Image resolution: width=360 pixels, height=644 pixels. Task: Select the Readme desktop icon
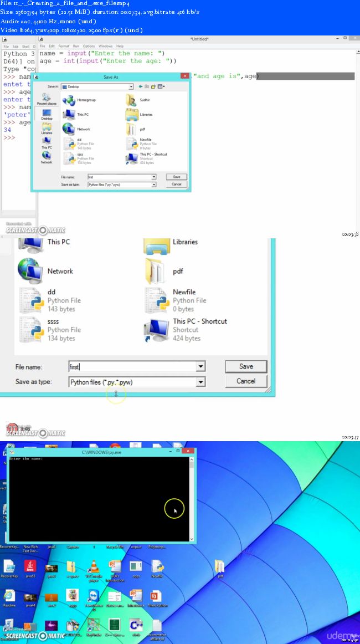point(9,599)
